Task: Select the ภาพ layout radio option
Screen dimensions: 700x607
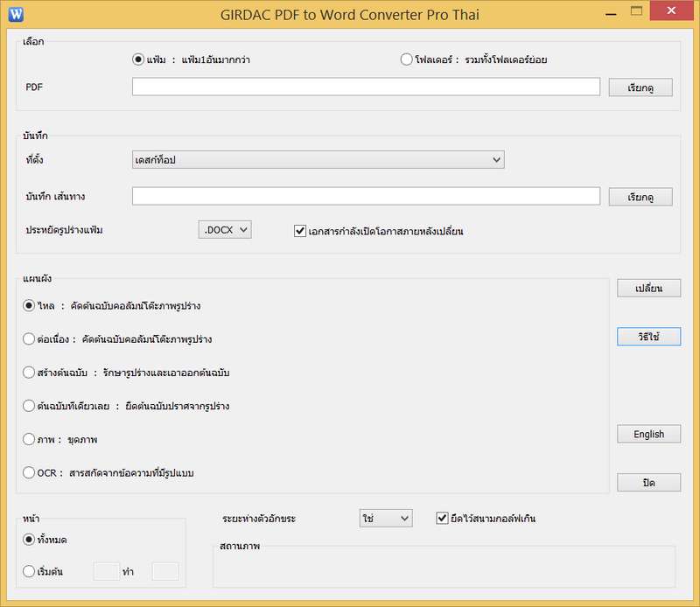Action: click(x=29, y=439)
